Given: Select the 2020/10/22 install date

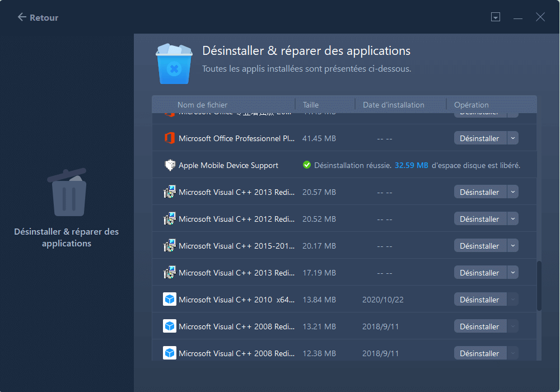Looking at the screenshot, I should [x=383, y=300].
